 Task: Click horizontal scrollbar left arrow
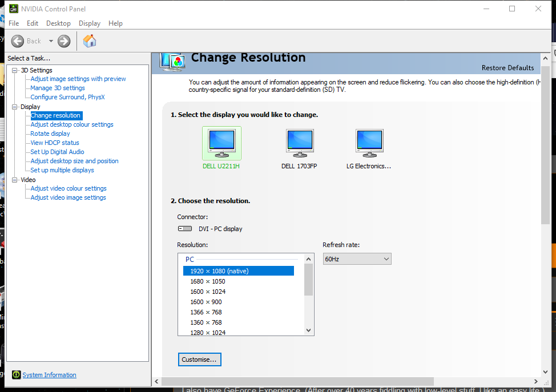click(x=157, y=381)
